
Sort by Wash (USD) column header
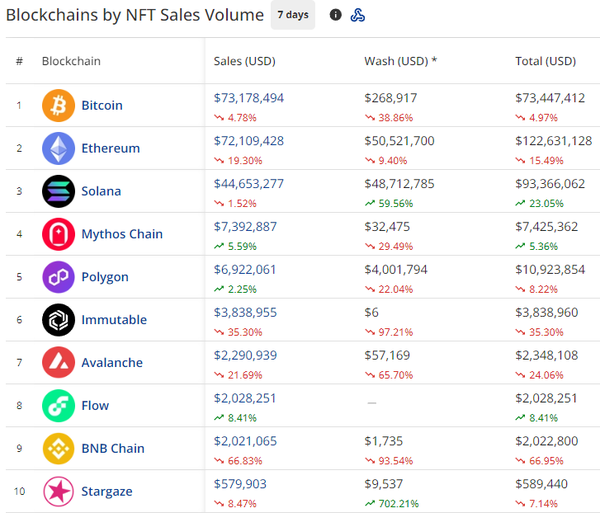400,61
